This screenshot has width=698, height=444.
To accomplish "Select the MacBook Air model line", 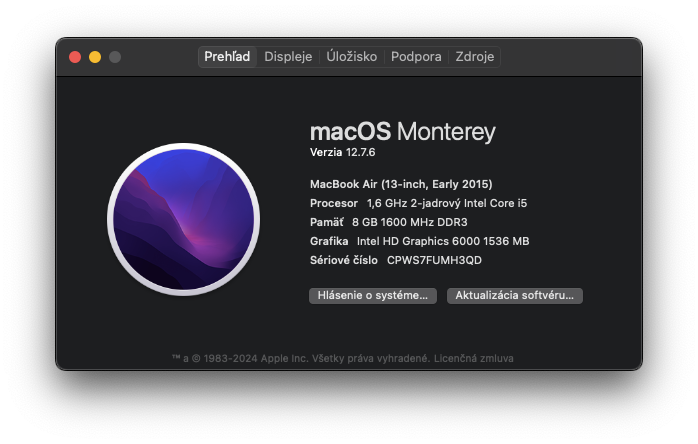I will pyautogui.click(x=401, y=184).
